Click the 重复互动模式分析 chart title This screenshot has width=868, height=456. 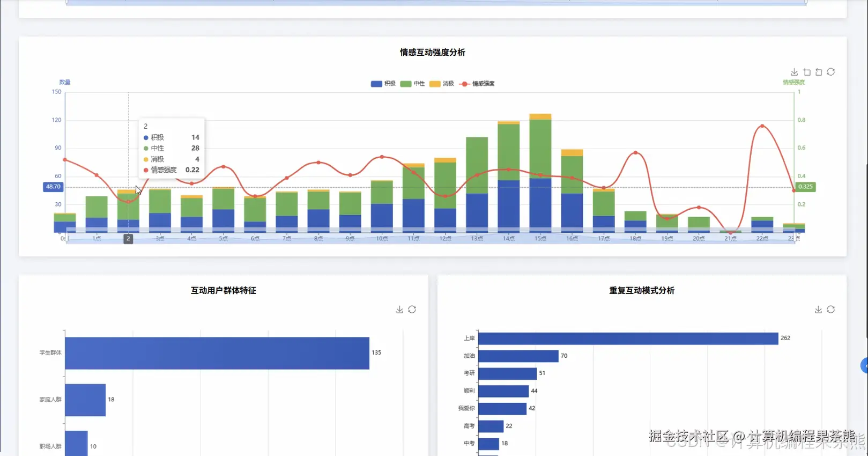click(642, 290)
